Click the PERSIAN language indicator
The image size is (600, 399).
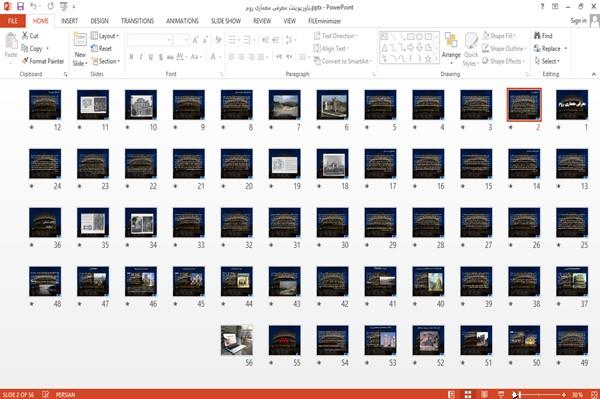coord(65,394)
